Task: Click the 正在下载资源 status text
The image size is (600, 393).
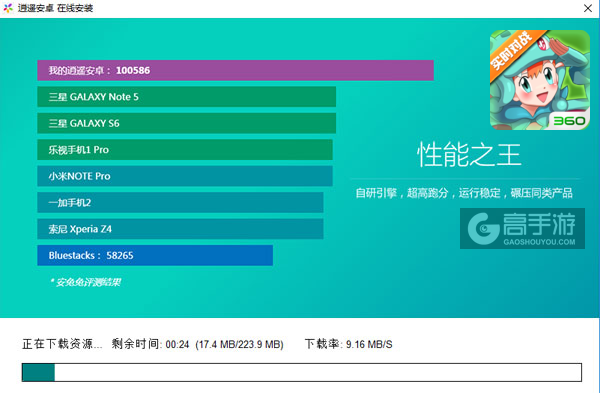Action: [62, 344]
